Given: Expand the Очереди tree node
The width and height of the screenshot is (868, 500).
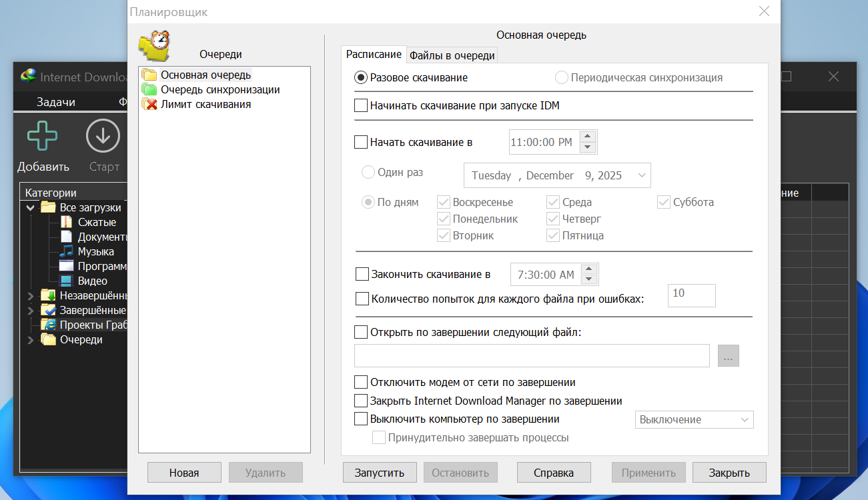Looking at the screenshot, I should [30, 340].
